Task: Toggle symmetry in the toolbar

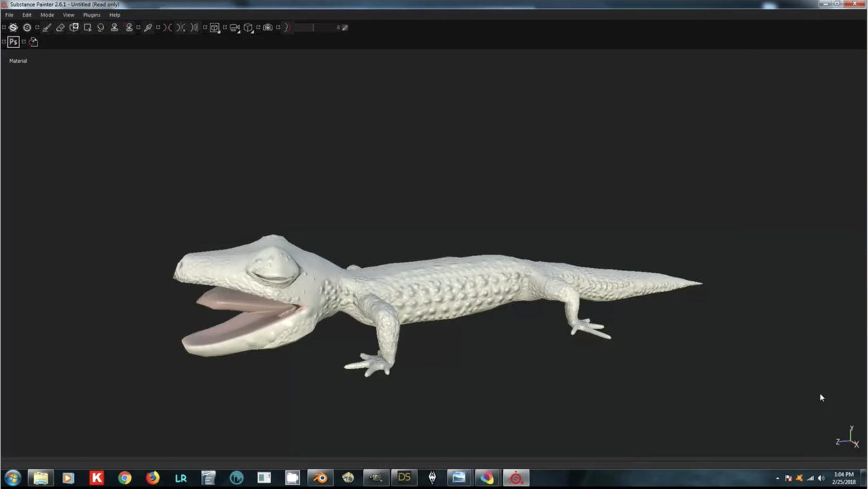Action: [168, 27]
